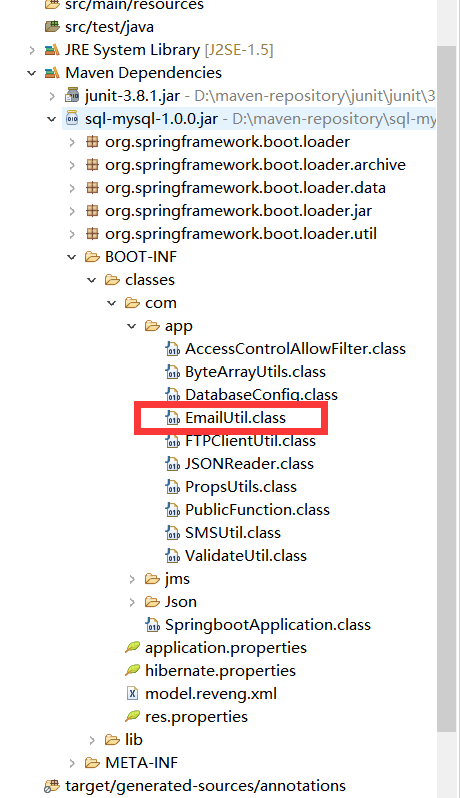Click the BOOT-INF folder icon
460x798 pixels.
92,256
